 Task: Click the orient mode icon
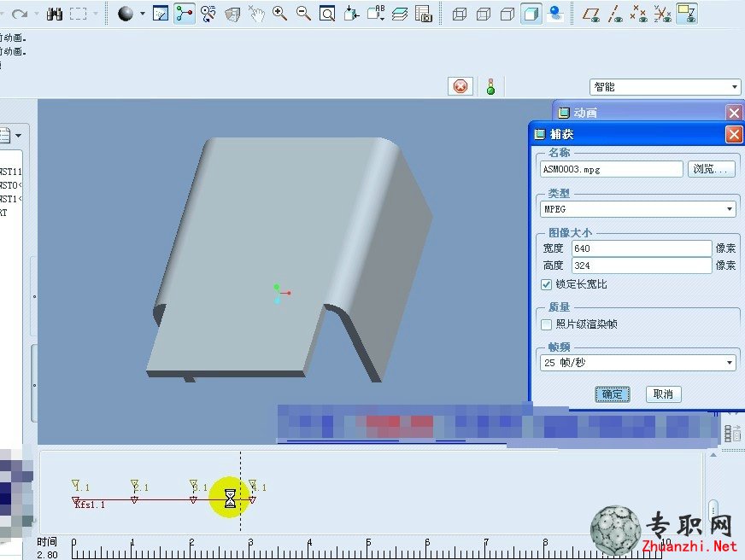click(x=208, y=14)
